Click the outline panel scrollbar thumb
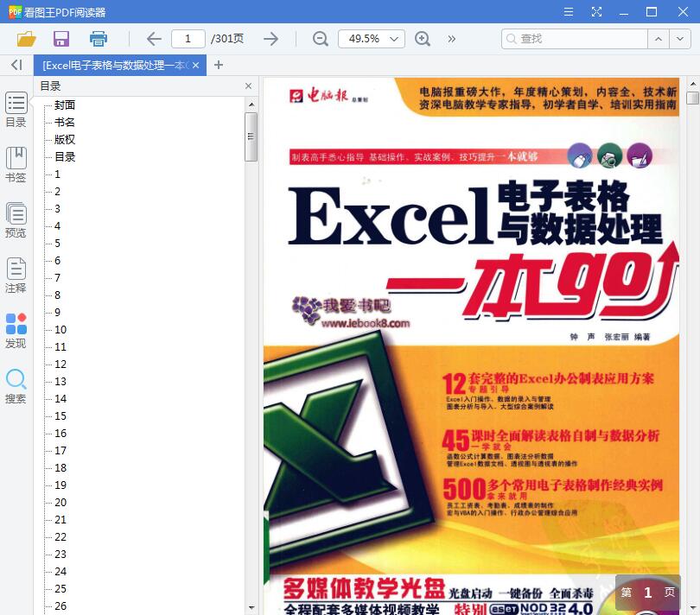The height and width of the screenshot is (615, 700). [251, 136]
